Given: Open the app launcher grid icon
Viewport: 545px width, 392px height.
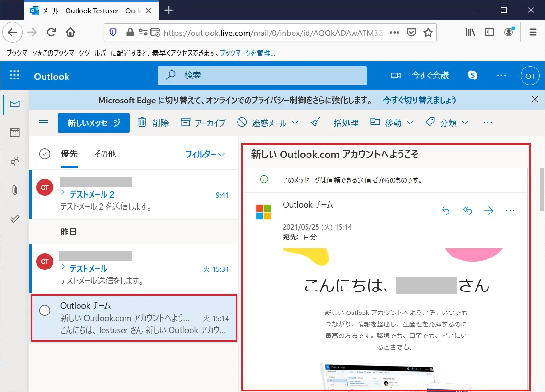Looking at the screenshot, I should 14,75.
